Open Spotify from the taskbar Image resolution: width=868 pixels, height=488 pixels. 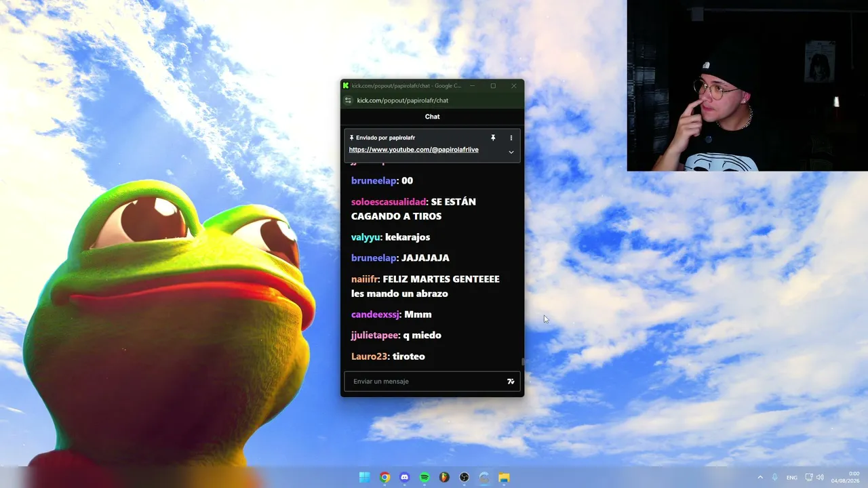tap(425, 477)
